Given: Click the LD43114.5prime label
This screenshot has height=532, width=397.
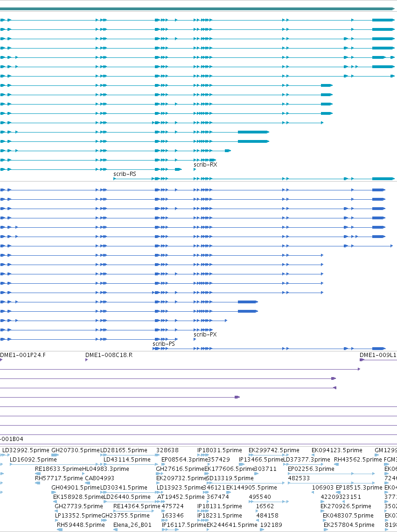Looking at the screenshot, I should tap(127, 459).
